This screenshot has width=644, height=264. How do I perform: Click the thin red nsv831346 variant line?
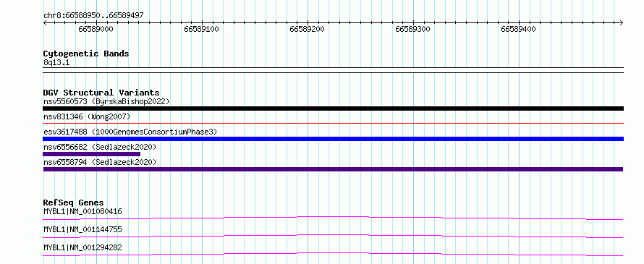(333, 123)
